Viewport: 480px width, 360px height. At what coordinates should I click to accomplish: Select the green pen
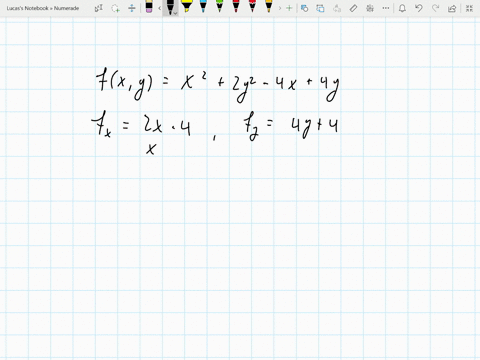coord(219,7)
